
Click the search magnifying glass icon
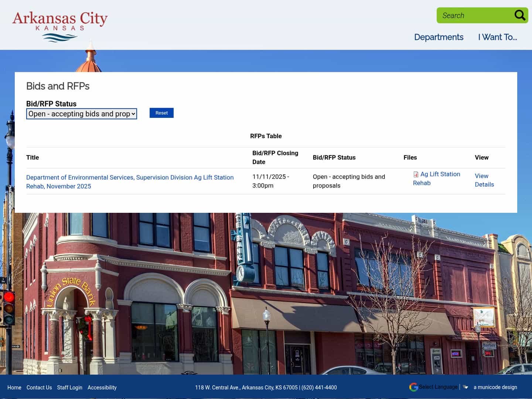519,15
